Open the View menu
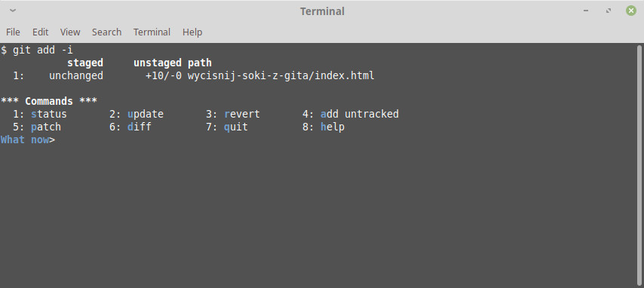 tap(70, 32)
